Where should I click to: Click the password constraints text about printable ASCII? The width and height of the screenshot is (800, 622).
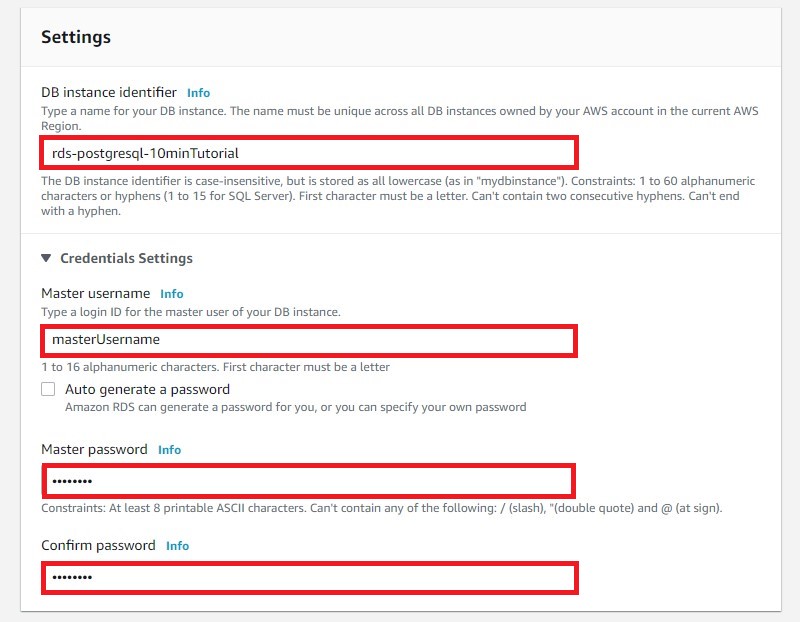[381, 508]
